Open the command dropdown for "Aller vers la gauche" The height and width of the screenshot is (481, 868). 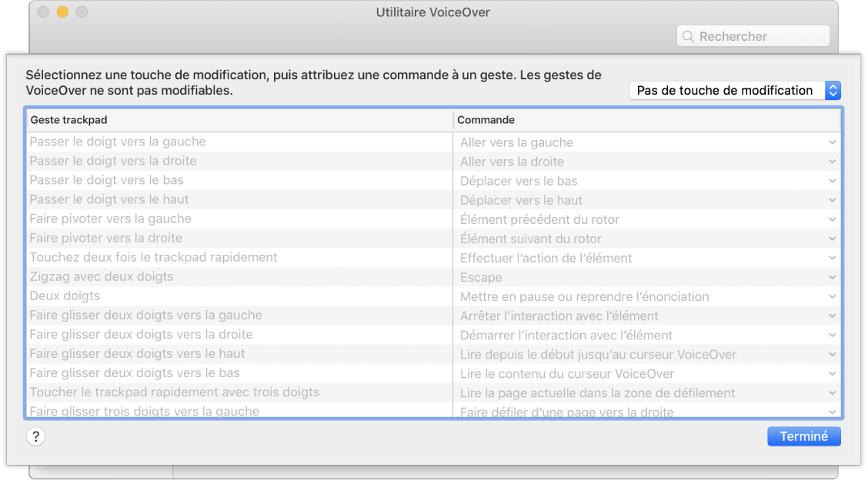click(x=832, y=142)
